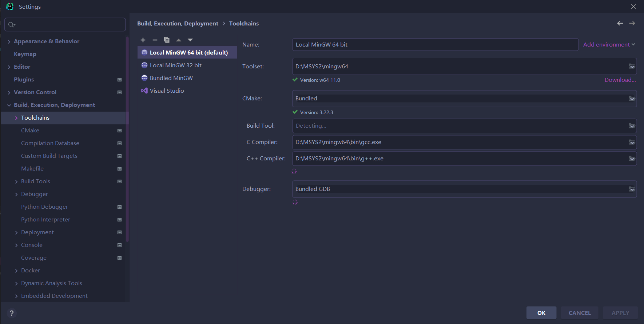Click the project-level icon beside Compilation Database
This screenshot has width=644, height=324.
tap(119, 143)
